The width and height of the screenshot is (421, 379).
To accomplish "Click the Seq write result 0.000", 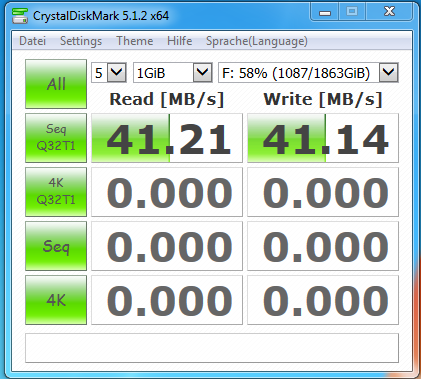I will (323, 246).
